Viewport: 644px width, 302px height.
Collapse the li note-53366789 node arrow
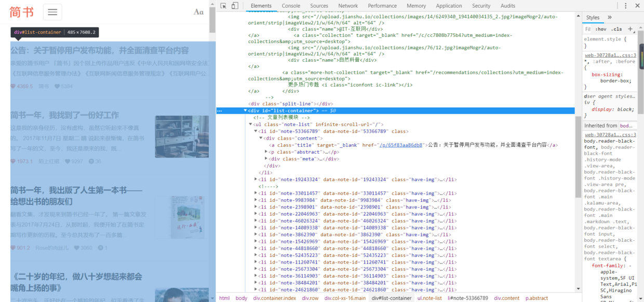coord(256,131)
